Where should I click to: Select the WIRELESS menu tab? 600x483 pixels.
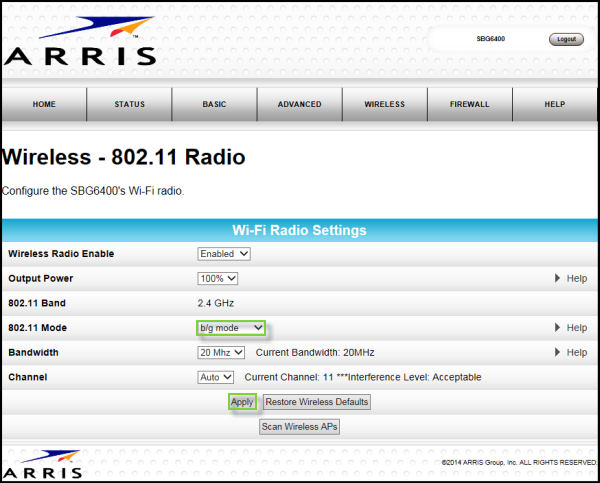[384, 104]
